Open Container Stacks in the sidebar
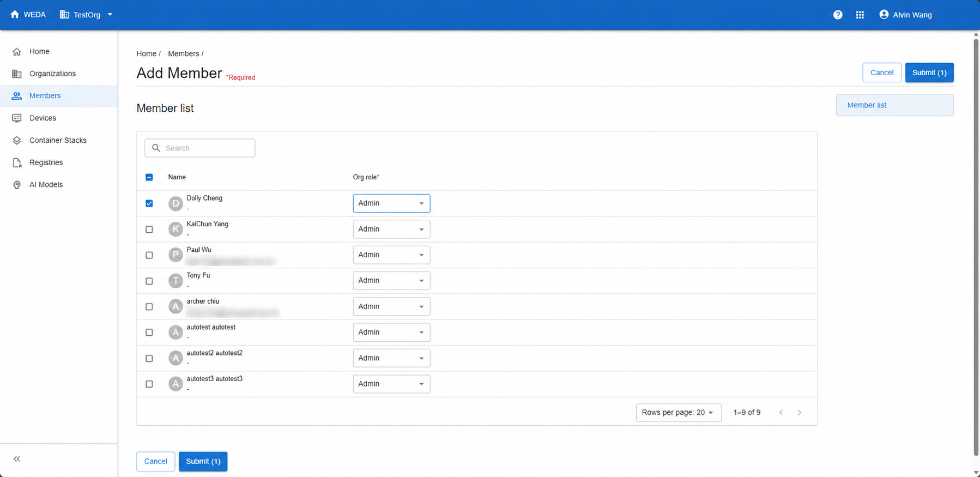 pyautogui.click(x=59, y=140)
